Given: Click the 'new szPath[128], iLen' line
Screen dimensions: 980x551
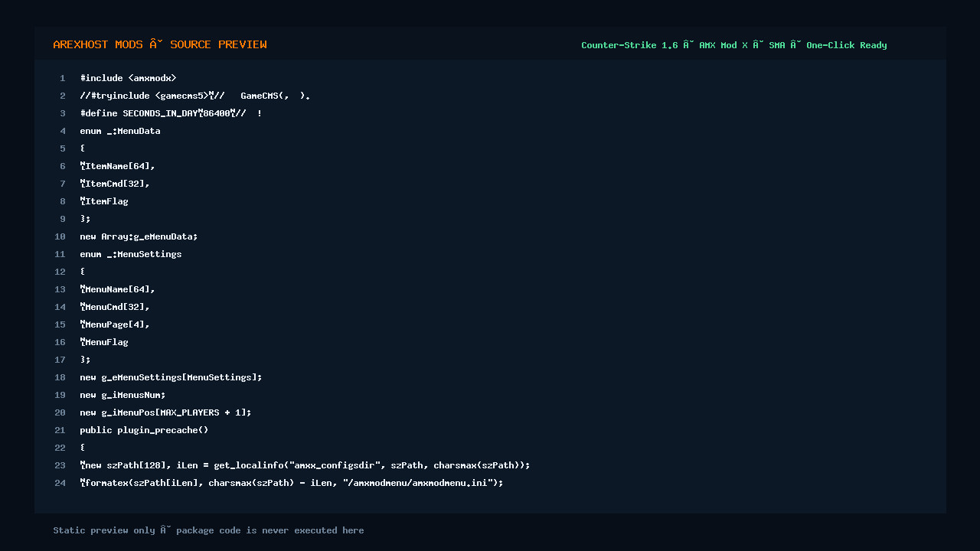Looking at the screenshot, I should 305,465.
